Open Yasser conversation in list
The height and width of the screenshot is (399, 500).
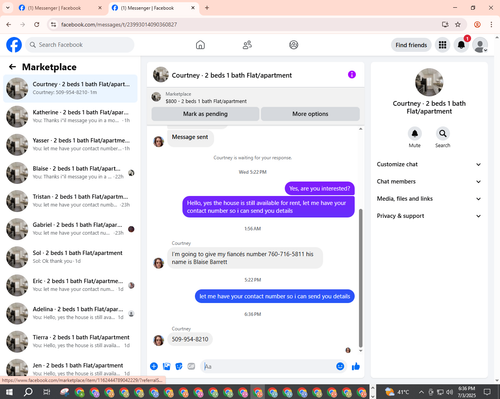[70, 144]
